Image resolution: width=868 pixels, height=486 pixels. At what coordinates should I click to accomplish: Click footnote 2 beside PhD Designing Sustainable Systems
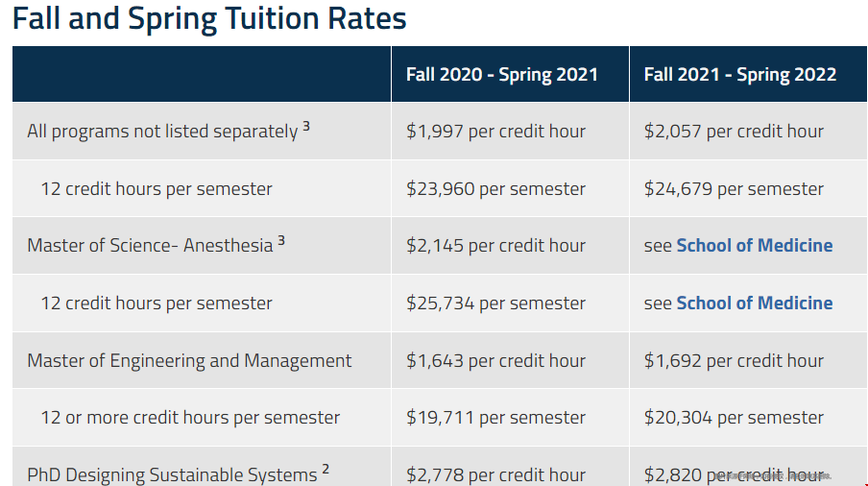click(325, 470)
